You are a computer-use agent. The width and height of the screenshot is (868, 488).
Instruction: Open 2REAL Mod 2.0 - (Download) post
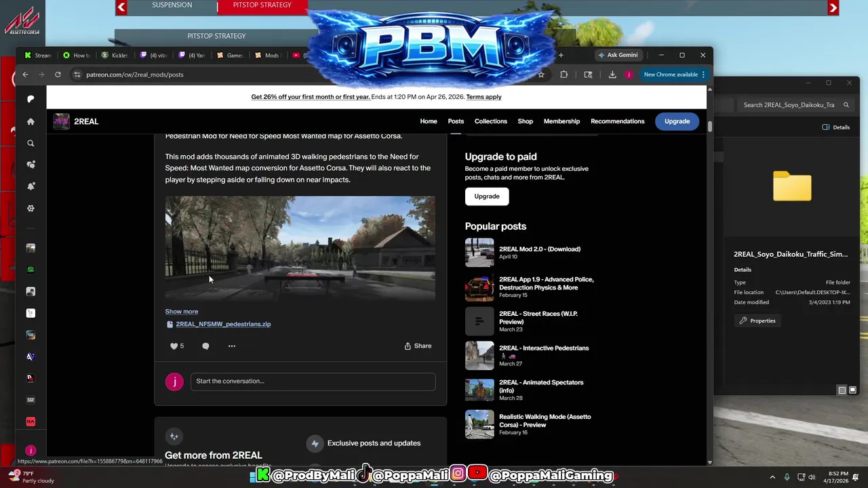click(540, 249)
